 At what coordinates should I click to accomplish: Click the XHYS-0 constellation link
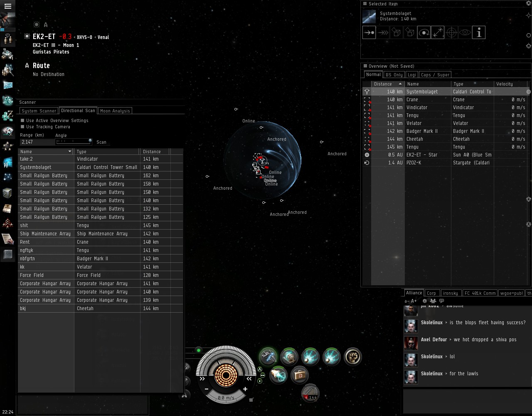[x=84, y=37]
